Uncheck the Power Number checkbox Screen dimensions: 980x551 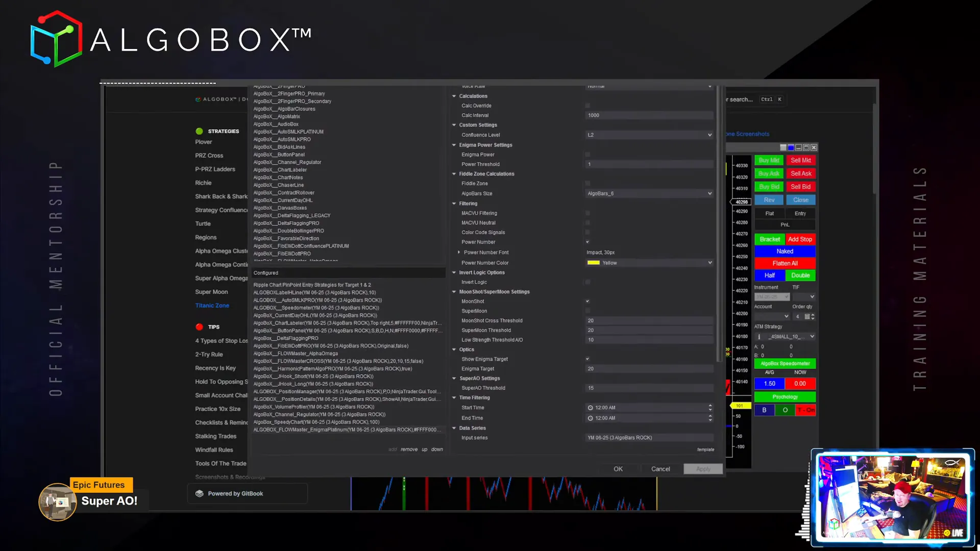pos(587,242)
